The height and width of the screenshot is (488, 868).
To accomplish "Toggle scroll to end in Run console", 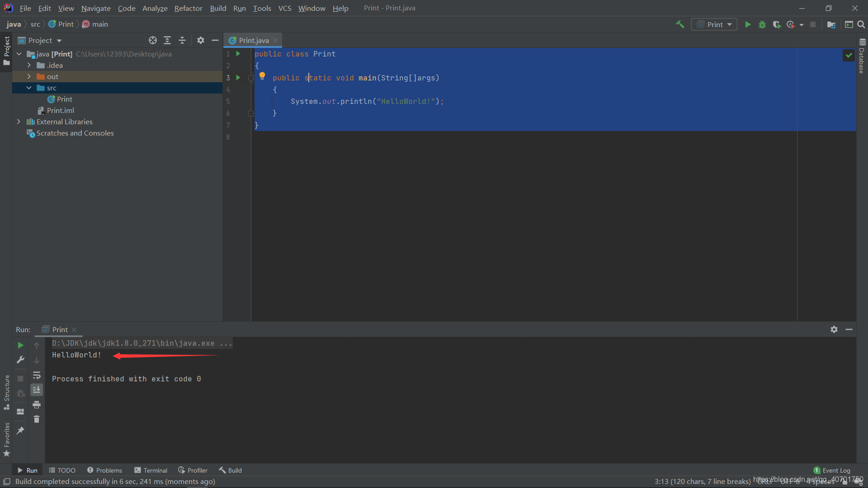I will [37, 389].
